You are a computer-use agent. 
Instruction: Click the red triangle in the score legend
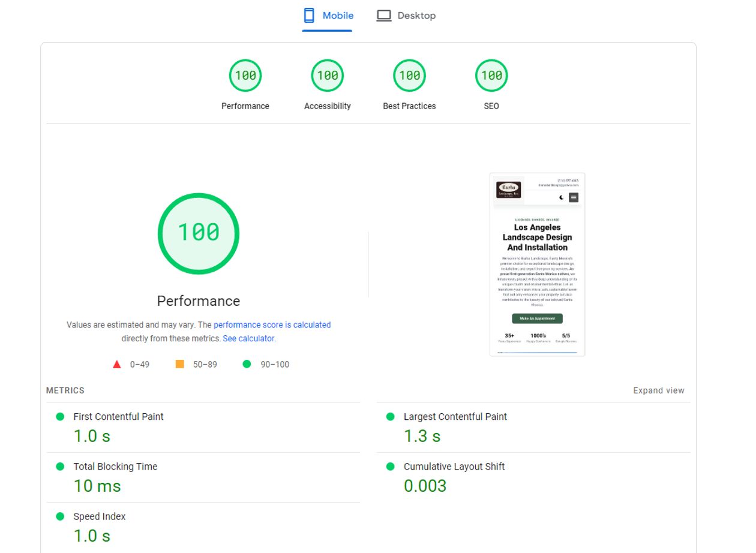tap(116, 363)
